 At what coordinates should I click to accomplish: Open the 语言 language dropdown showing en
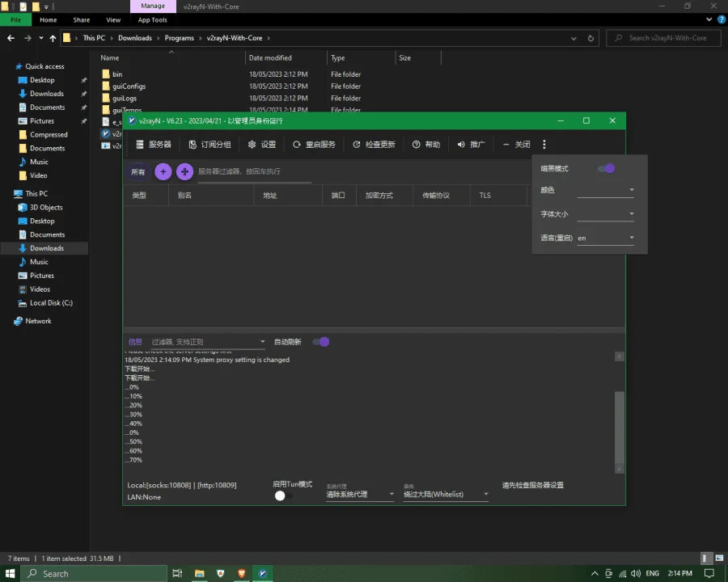(605, 238)
